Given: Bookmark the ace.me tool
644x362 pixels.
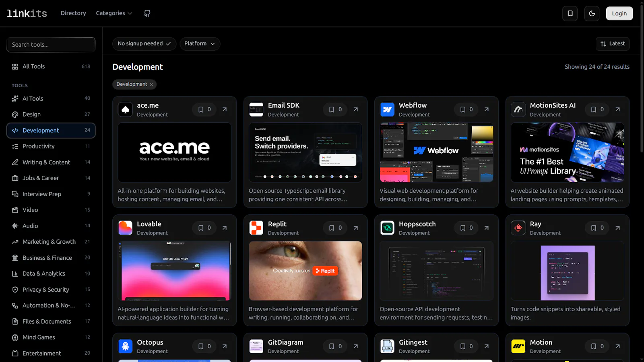Looking at the screenshot, I should click(x=204, y=109).
